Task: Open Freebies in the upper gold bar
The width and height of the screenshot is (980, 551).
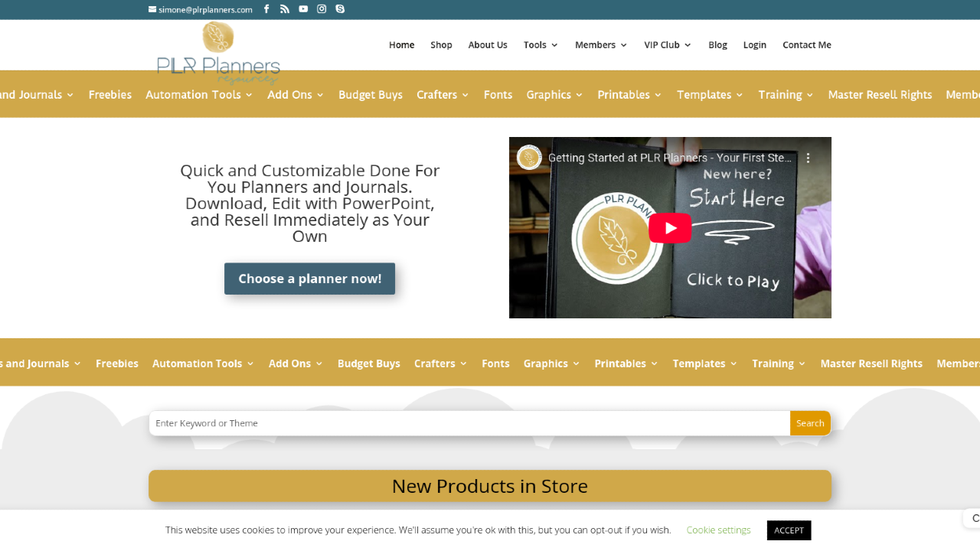Action: (x=110, y=95)
